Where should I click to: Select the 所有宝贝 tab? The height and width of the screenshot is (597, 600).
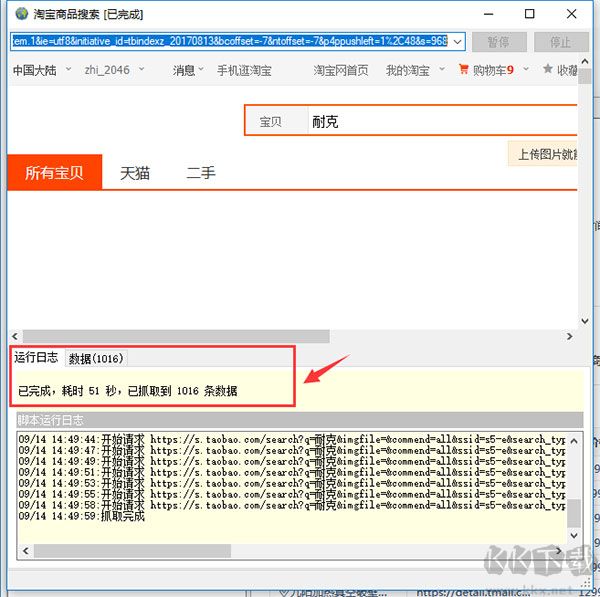(x=54, y=173)
